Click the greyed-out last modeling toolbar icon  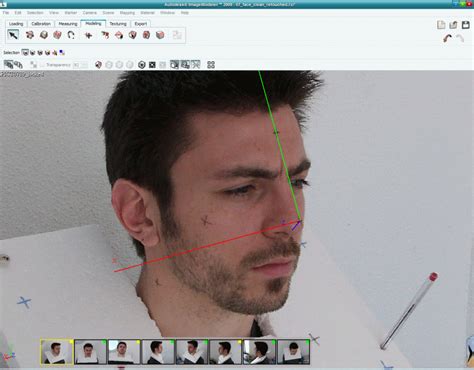[177, 35]
